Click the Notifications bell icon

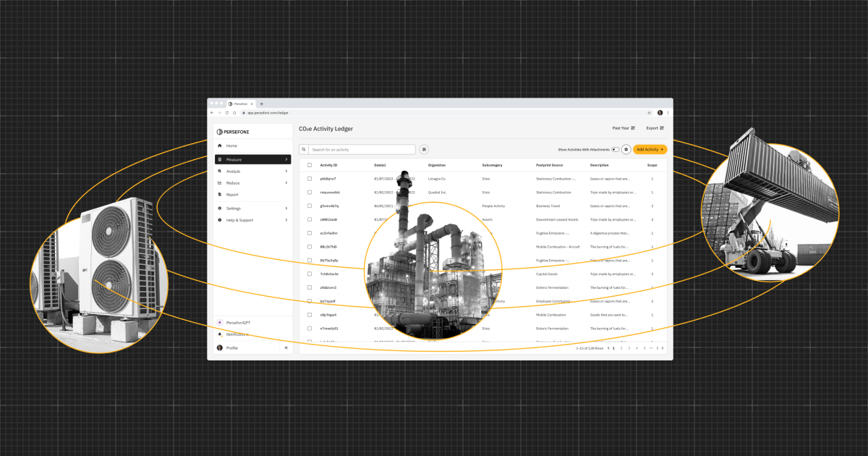tap(219, 334)
